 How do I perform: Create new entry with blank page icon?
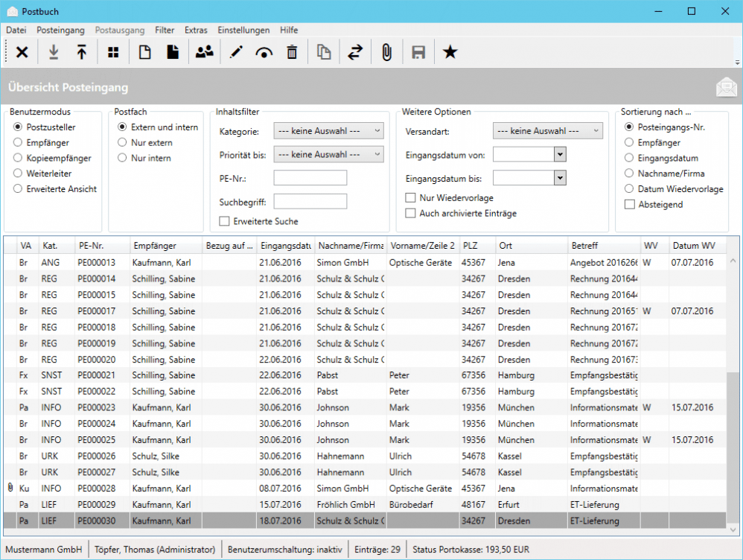click(x=144, y=52)
